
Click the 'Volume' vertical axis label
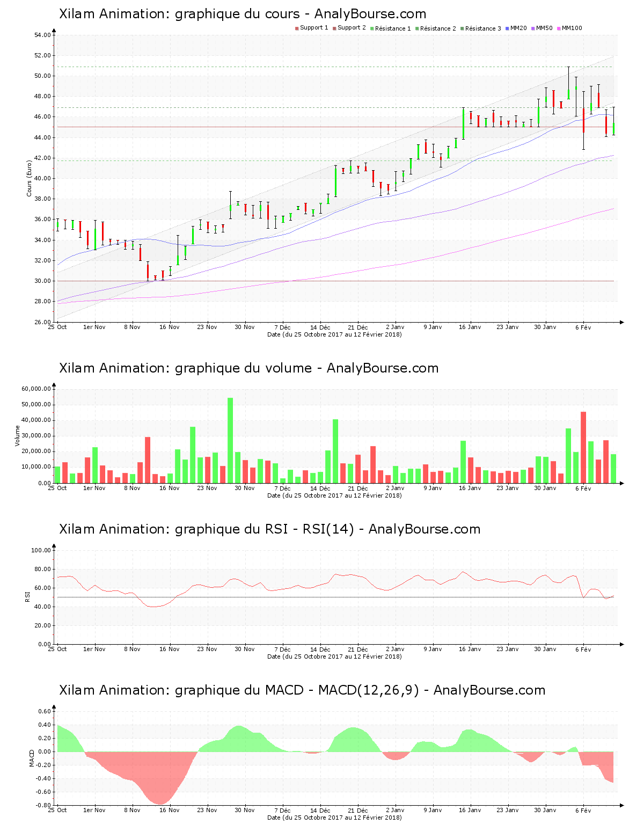coord(18,436)
